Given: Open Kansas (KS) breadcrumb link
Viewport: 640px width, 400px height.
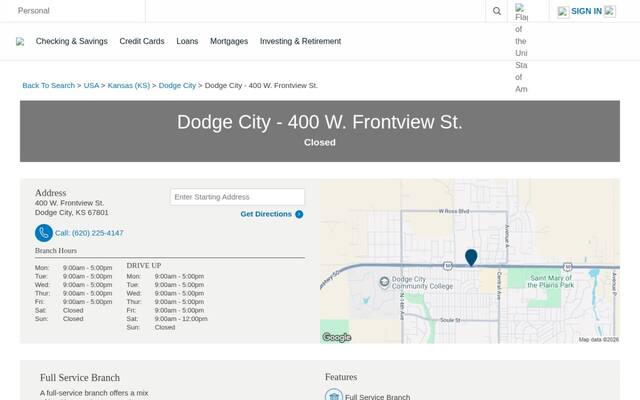Looking at the screenshot, I should [129, 85].
